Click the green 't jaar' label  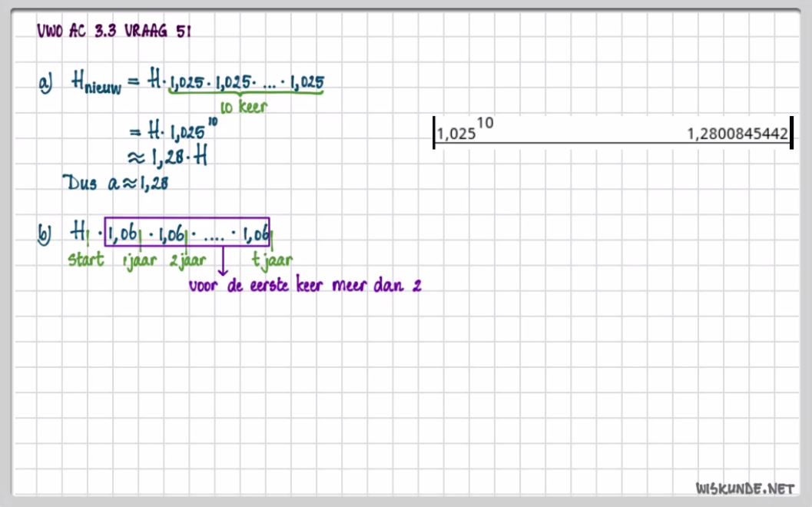point(272,260)
